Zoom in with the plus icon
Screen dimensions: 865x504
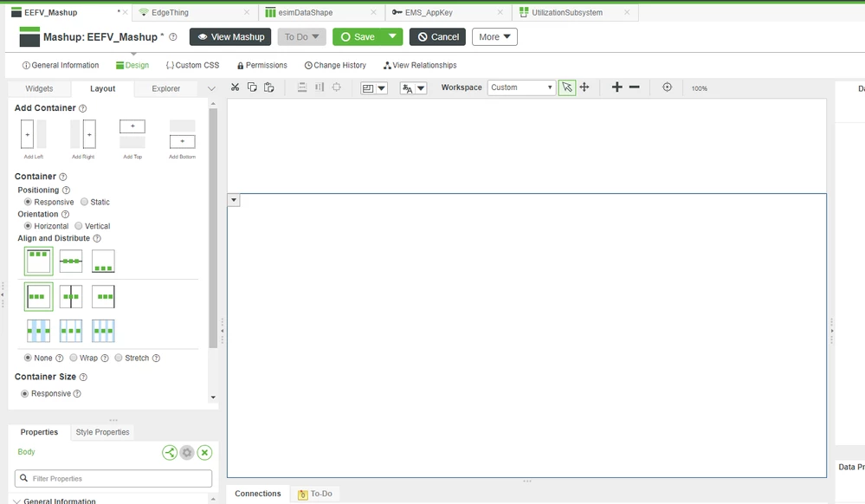coord(616,87)
